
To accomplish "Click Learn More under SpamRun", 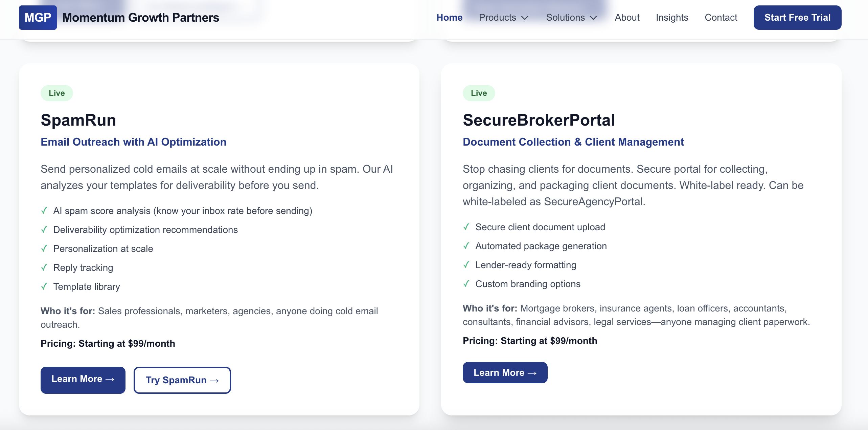I will [83, 380].
